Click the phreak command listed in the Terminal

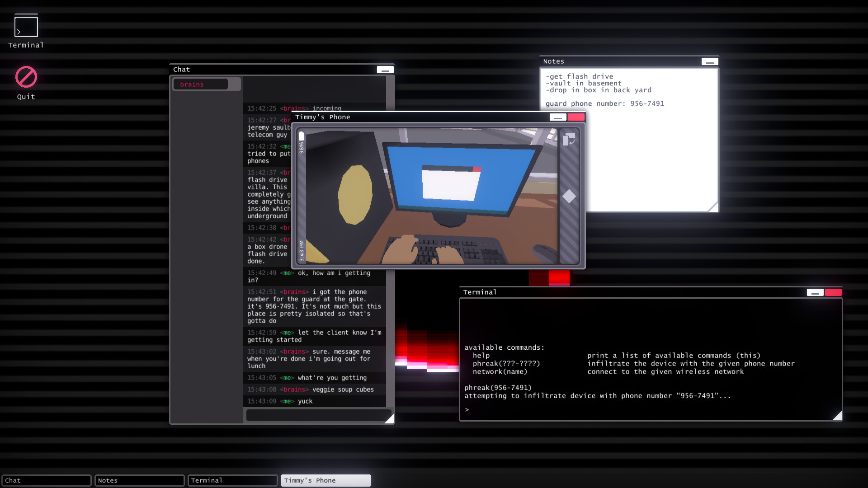[506, 363]
